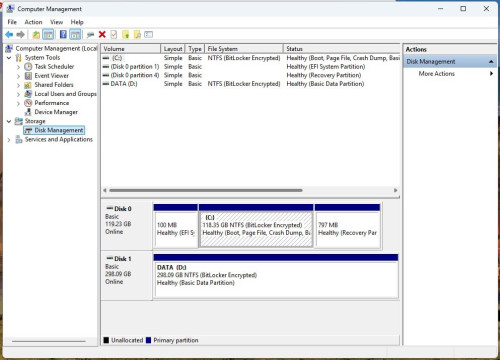Select the (C:) 118.35 GB partition block
Image resolution: width=500 pixels, height=360 pixels.
(x=256, y=226)
